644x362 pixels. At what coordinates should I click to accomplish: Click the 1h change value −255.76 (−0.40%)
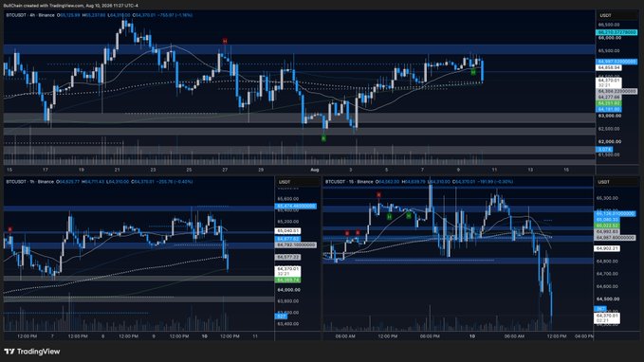point(175,182)
